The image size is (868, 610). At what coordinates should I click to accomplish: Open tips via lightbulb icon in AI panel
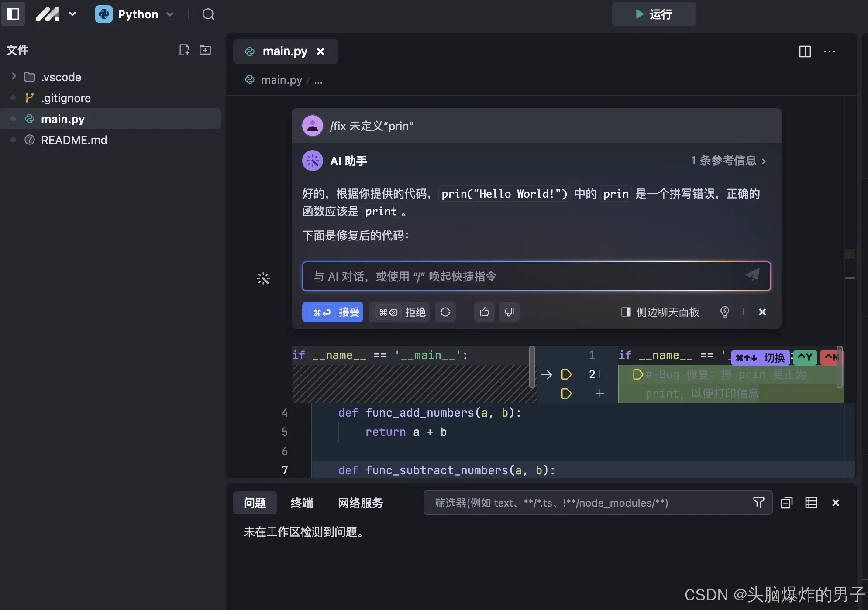pyautogui.click(x=725, y=312)
